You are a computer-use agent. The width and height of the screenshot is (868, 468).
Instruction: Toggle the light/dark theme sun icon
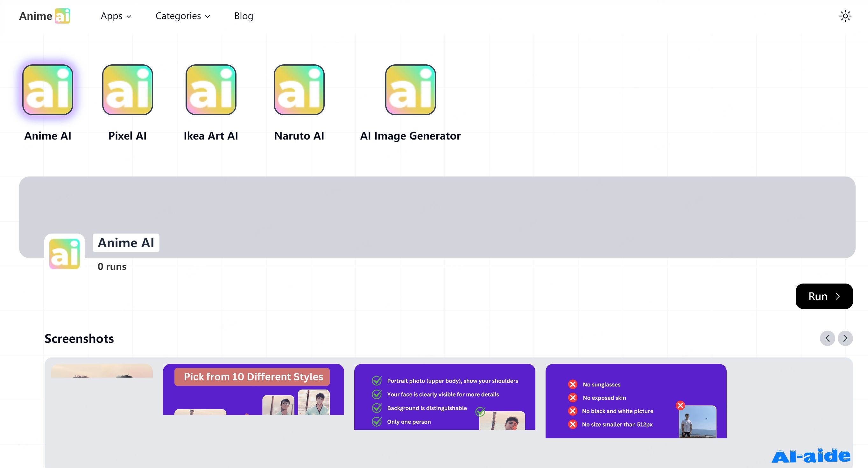(x=845, y=16)
